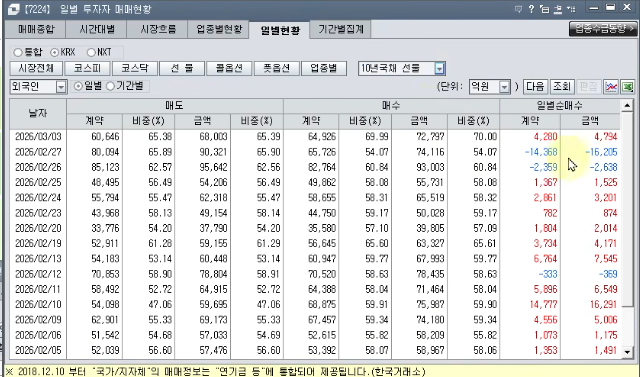
Task: Switch to the 기간별집계 tab
Action: [x=341, y=29]
